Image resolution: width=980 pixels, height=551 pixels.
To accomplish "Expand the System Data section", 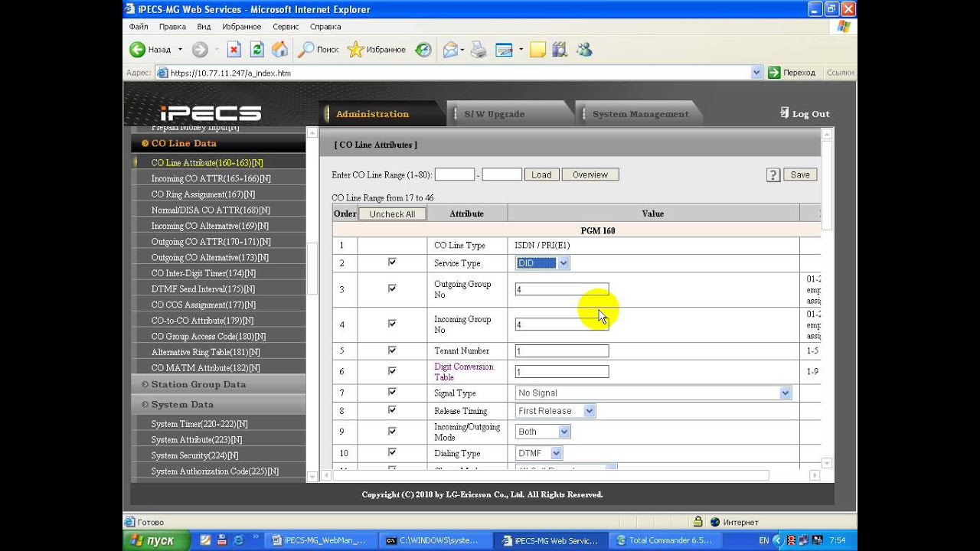I will click(x=218, y=404).
